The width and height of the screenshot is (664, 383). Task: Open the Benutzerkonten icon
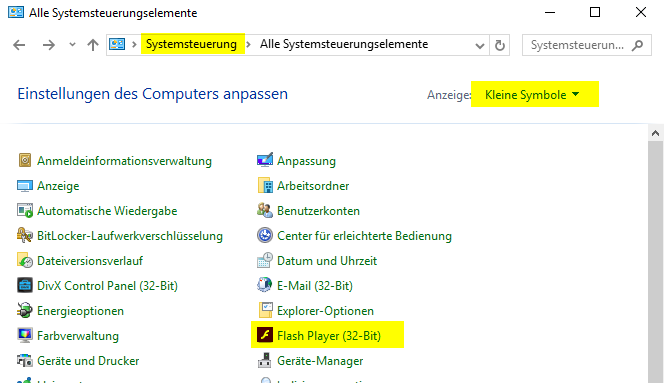point(265,211)
